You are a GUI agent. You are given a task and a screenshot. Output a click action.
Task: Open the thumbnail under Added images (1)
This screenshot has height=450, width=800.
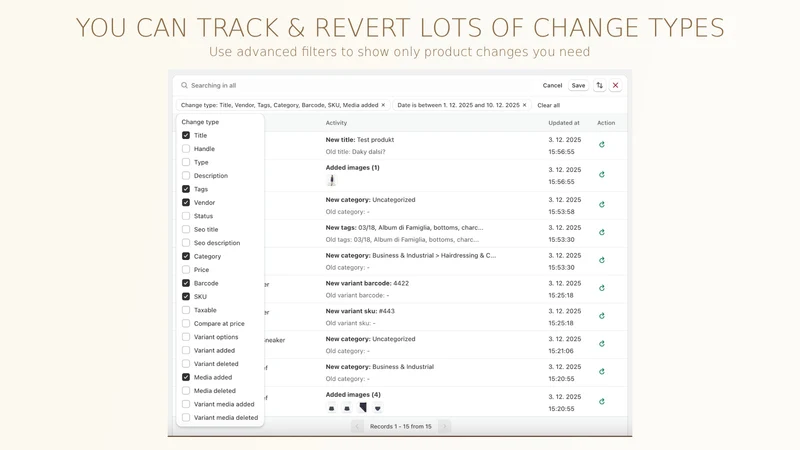(332, 180)
